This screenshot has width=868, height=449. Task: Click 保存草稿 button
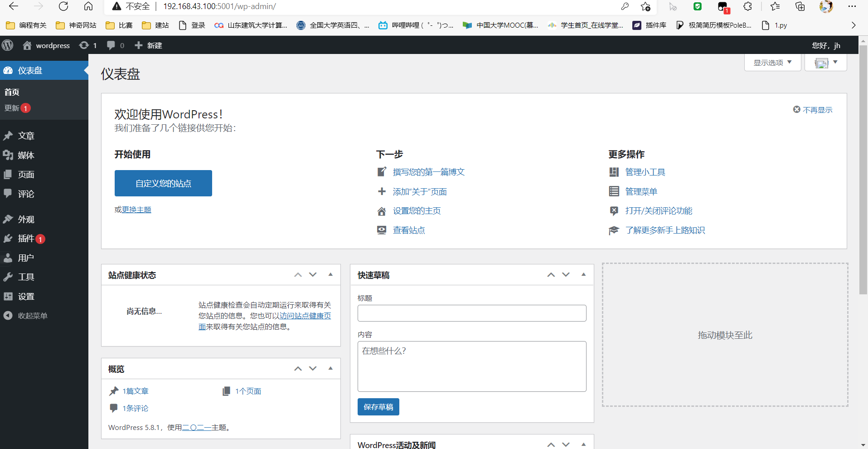click(378, 407)
